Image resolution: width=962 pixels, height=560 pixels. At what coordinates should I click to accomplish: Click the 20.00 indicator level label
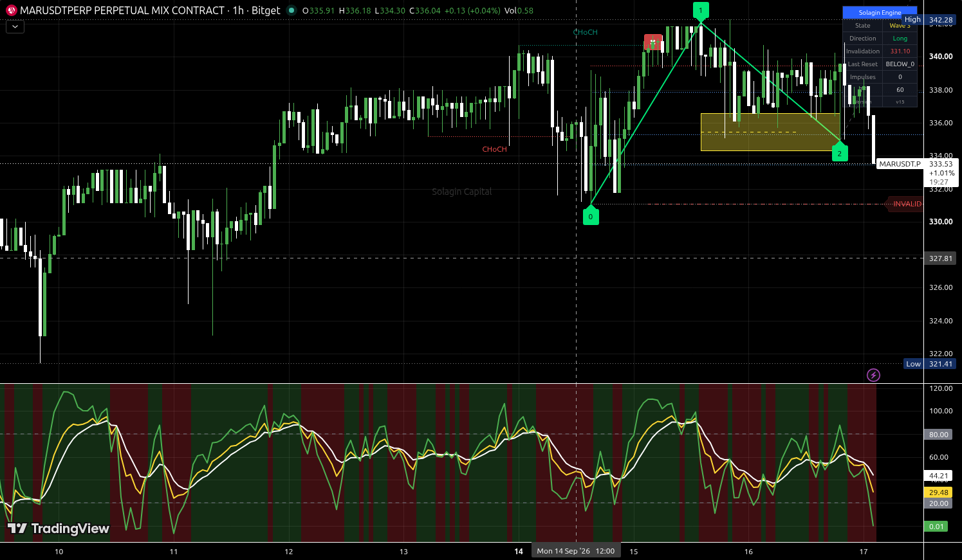coord(938,503)
